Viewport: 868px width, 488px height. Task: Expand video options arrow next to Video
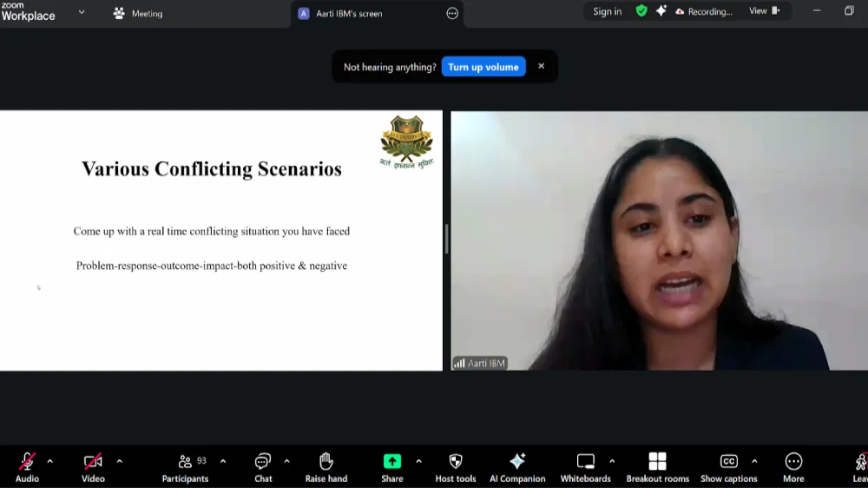[x=119, y=461]
